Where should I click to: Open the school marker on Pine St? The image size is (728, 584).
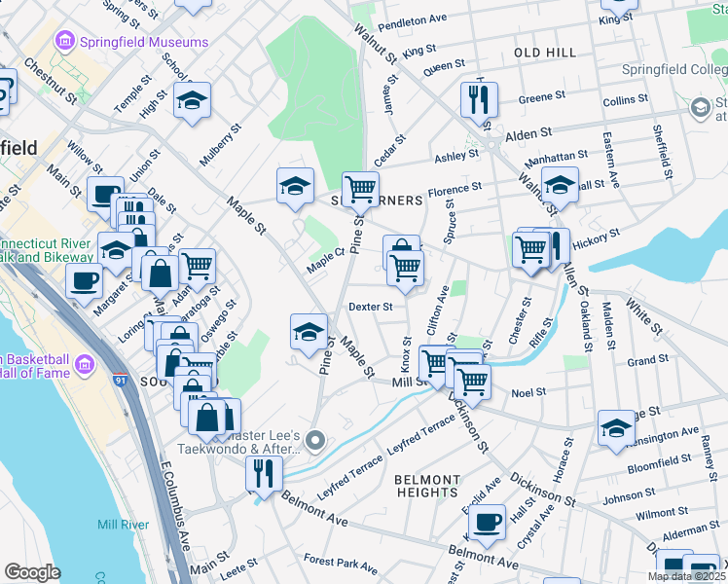coord(309,332)
